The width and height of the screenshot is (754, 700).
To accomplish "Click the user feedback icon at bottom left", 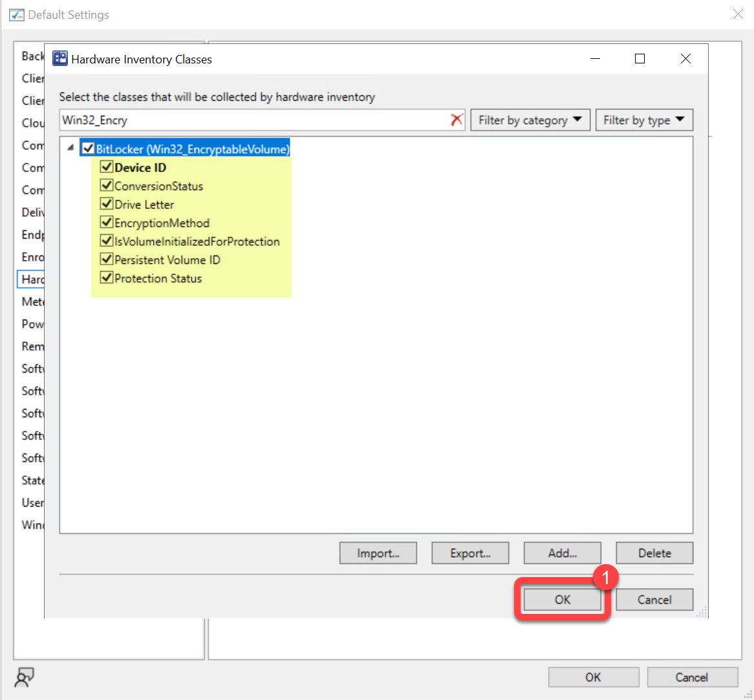I will coord(24,677).
